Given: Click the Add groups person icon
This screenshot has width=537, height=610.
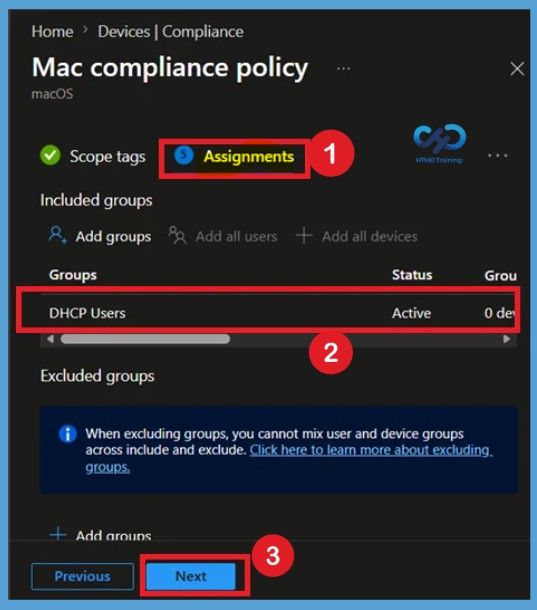Looking at the screenshot, I should coord(58,235).
